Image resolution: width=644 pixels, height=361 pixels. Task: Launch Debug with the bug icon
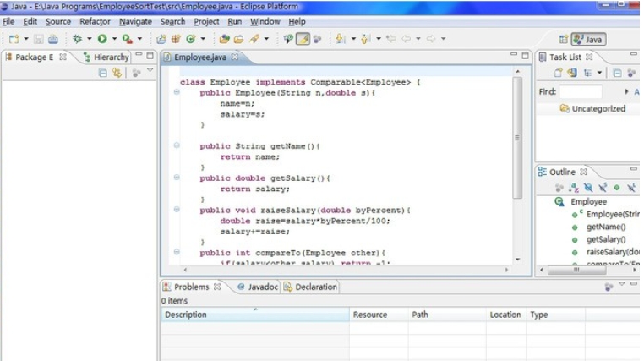pyautogui.click(x=77, y=39)
